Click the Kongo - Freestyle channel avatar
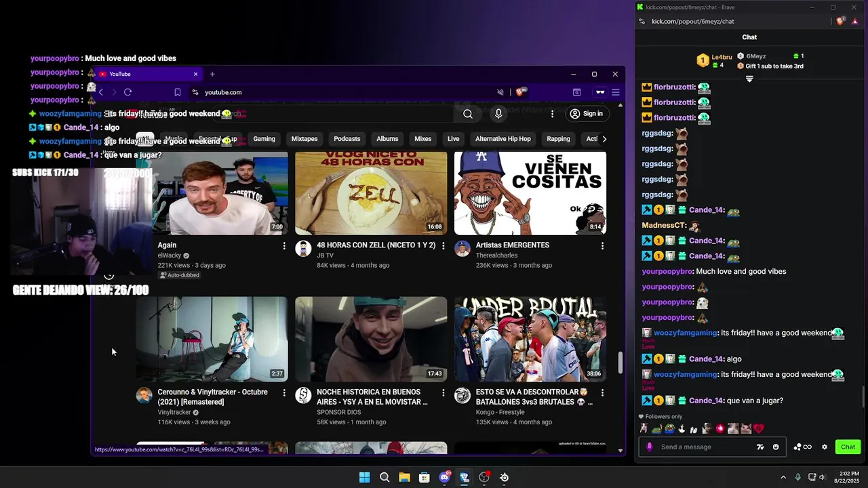 [462, 396]
